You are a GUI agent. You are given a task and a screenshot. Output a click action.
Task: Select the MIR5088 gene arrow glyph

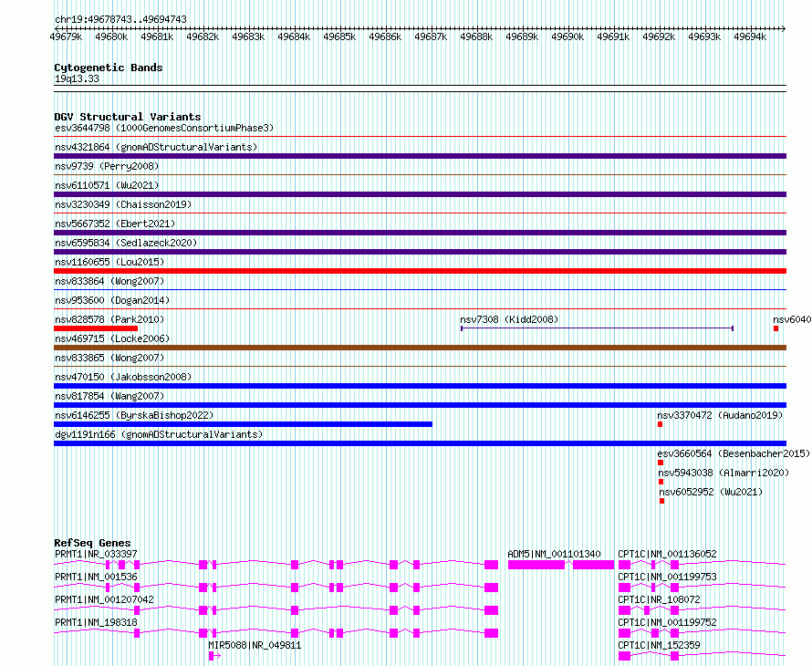point(214,656)
